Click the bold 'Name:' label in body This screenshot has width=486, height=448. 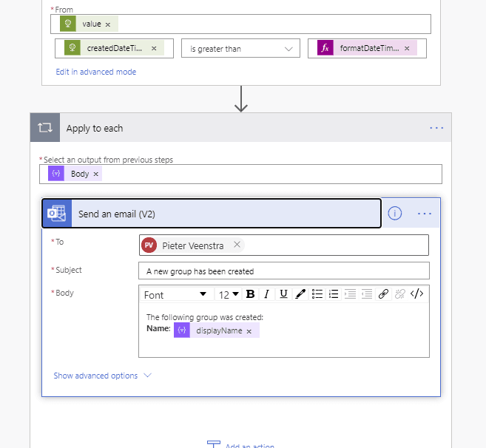(158, 328)
